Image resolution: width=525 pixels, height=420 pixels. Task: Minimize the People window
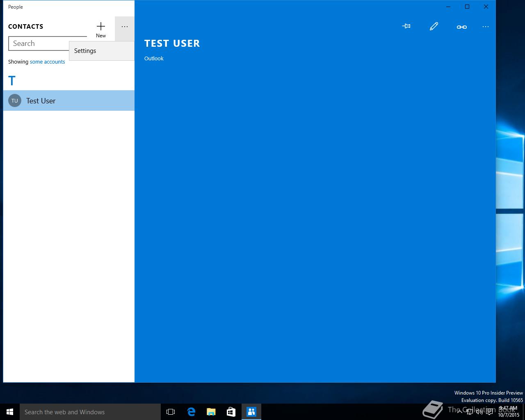(448, 7)
